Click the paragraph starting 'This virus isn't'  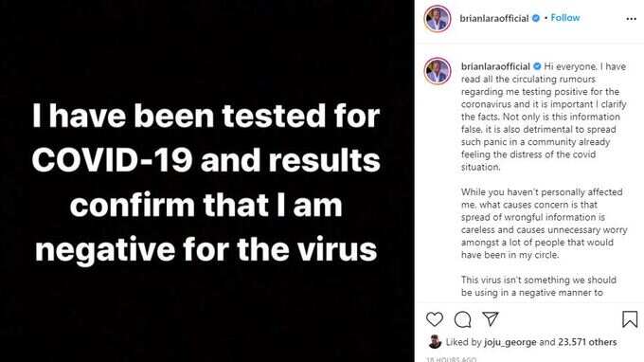pyautogui.click(x=539, y=286)
